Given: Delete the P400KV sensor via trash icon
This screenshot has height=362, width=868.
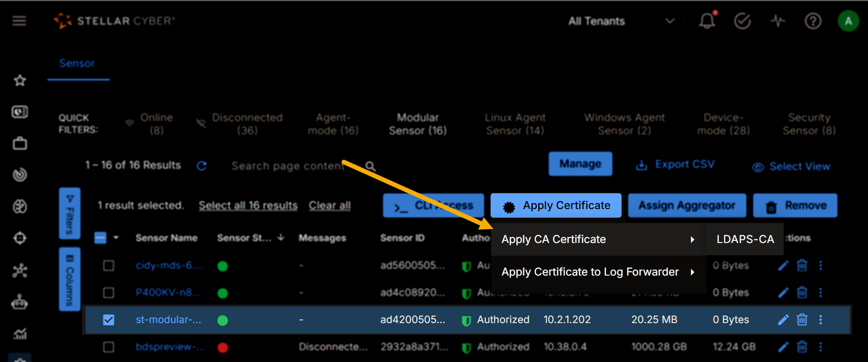Looking at the screenshot, I should (x=802, y=293).
